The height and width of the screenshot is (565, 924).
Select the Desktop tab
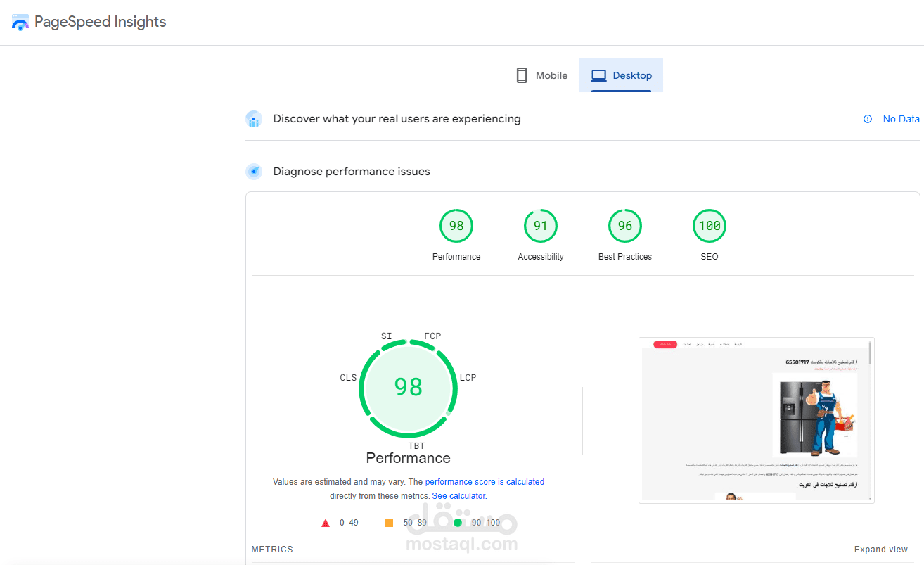(621, 75)
